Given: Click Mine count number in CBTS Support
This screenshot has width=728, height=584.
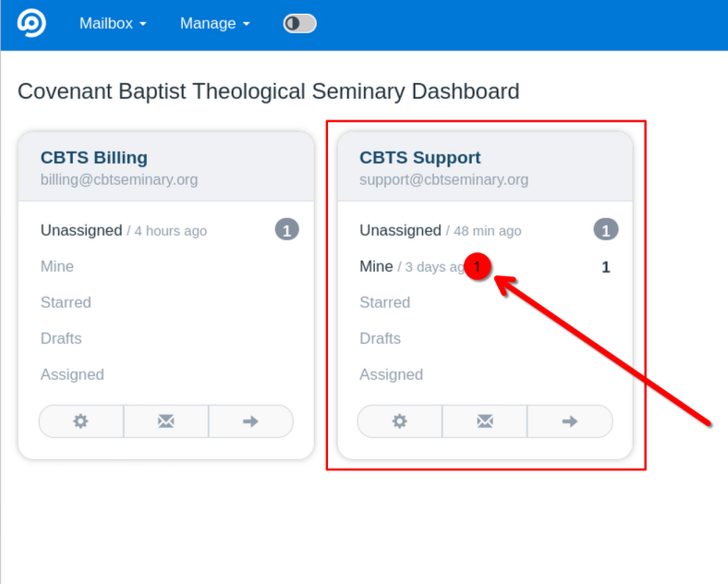Looking at the screenshot, I should pos(606,267).
